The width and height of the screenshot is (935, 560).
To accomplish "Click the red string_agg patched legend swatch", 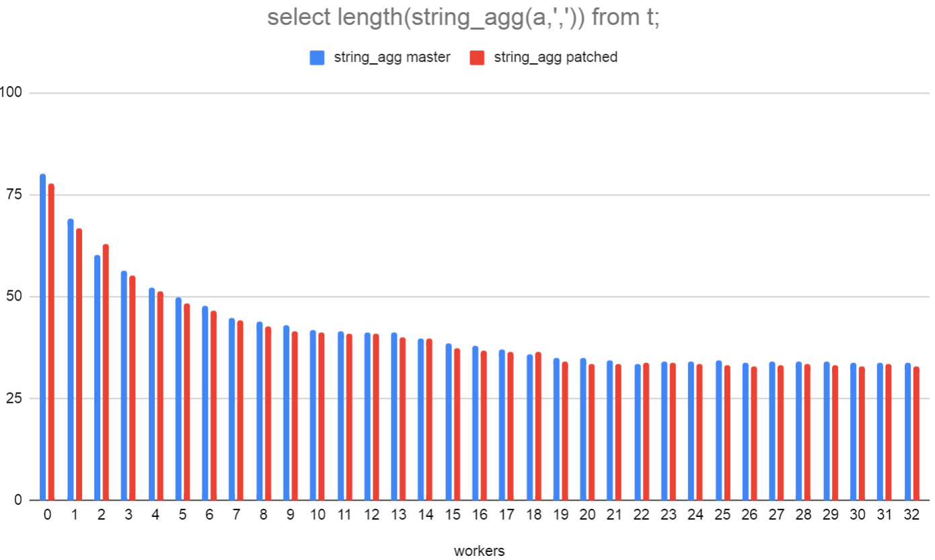I will pyautogui.click(x=477, y=57).
